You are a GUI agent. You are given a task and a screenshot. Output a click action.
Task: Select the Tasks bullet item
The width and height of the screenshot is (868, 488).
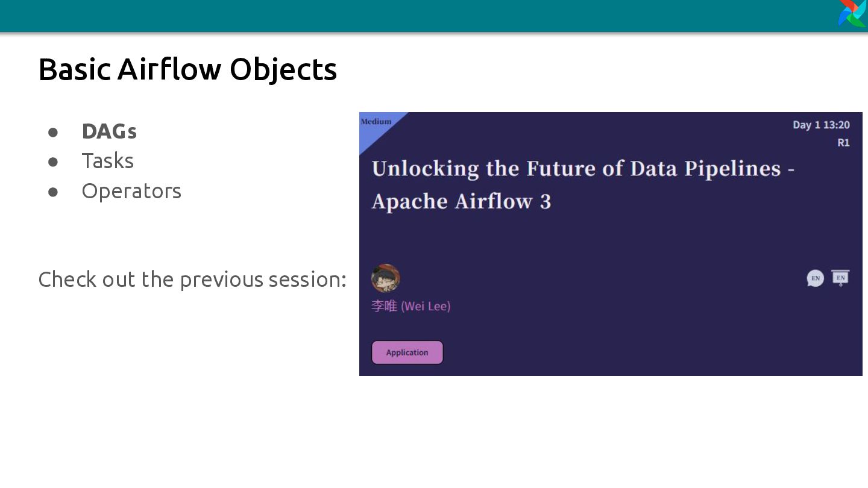pos(108,161)
